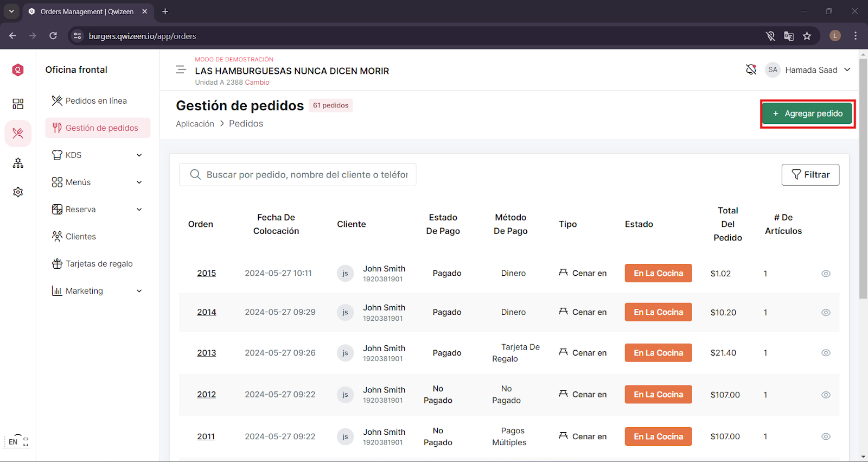
Task: Open the dashboard grid icon in left rail
Action: point(18,104)
